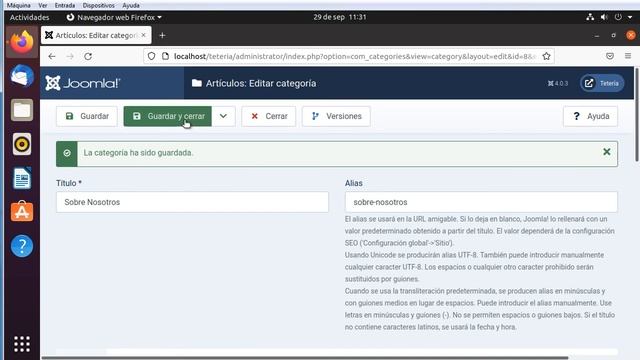Click the vertical page scrollbar
Viewport: 640px width, 360px height.
tap(637, 115)
